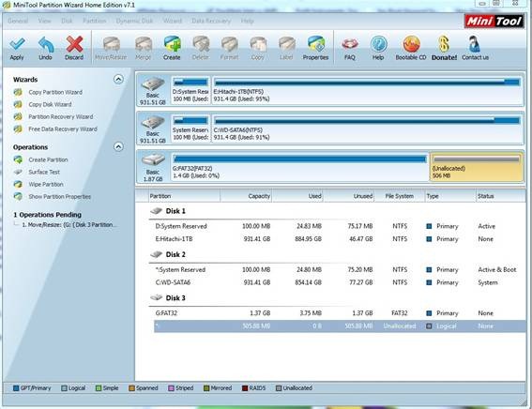This screenshot has width=532, height=409.
Task: Choose Wipe Partition in Operations panel
Action: 46,184
